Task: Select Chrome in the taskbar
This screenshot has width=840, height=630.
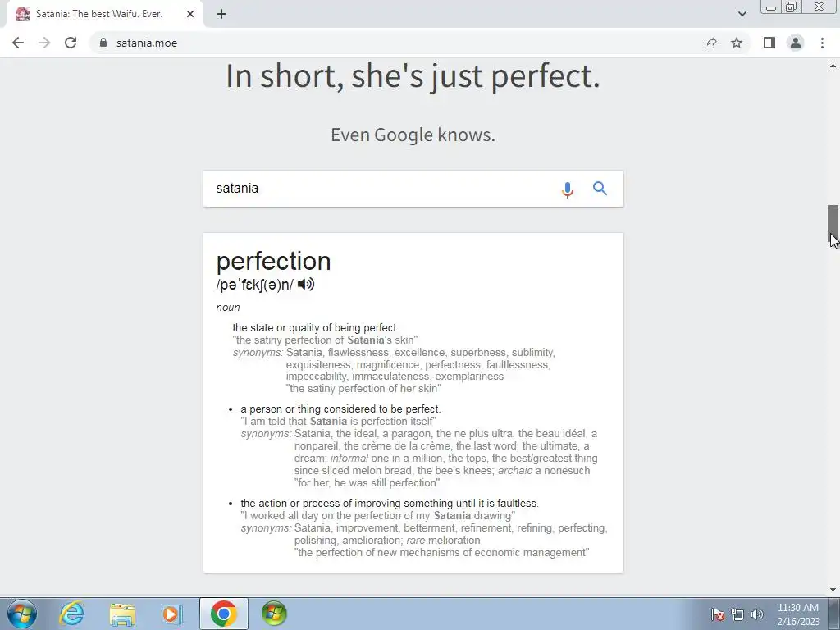Action: (224, 614)
